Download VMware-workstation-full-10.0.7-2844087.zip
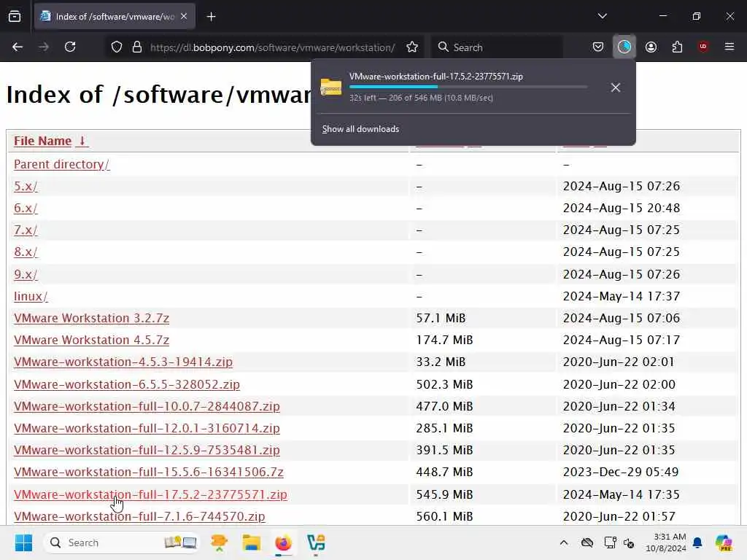The image size is (747, 560). (147, 406)
